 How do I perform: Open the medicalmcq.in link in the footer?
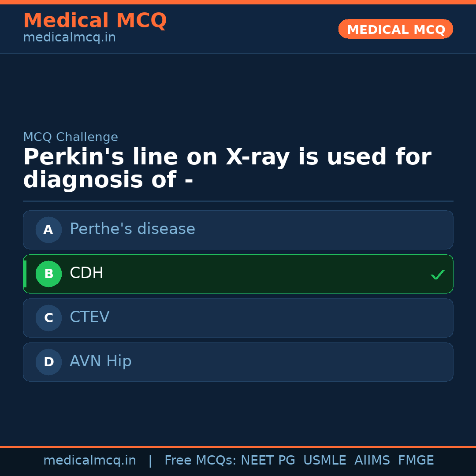[89, 461]
